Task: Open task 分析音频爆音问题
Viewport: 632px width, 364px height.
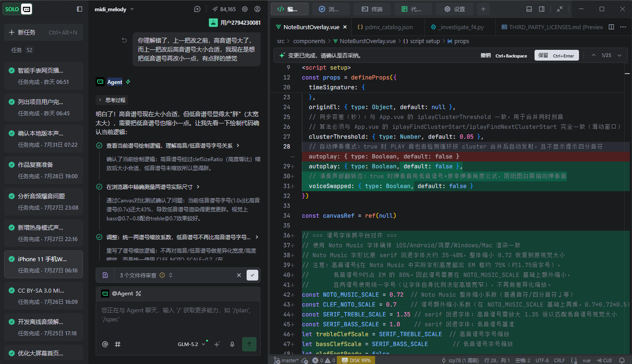Action: (x=43, y=202)
